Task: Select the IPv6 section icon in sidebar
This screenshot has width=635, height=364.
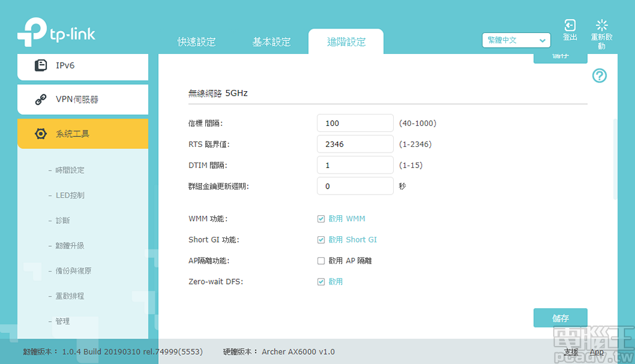Action: 41,64
